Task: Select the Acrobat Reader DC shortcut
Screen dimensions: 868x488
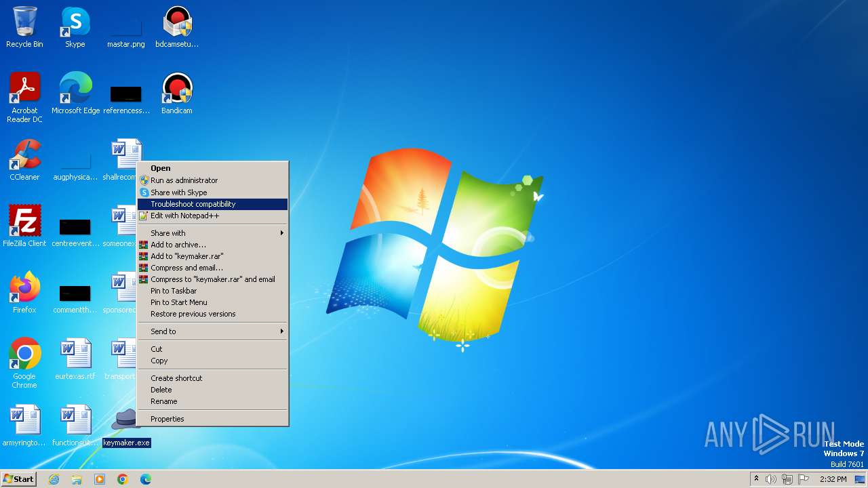Action: click(x=24, y=98)
